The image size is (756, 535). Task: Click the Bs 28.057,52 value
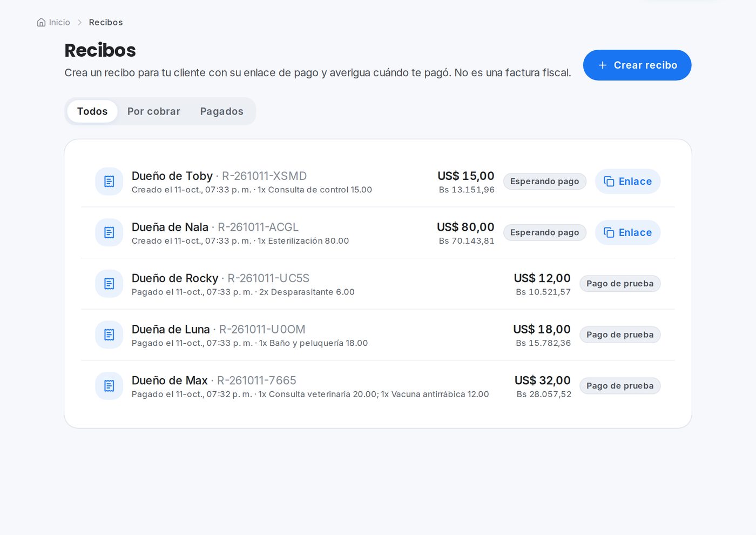point(544,394)
